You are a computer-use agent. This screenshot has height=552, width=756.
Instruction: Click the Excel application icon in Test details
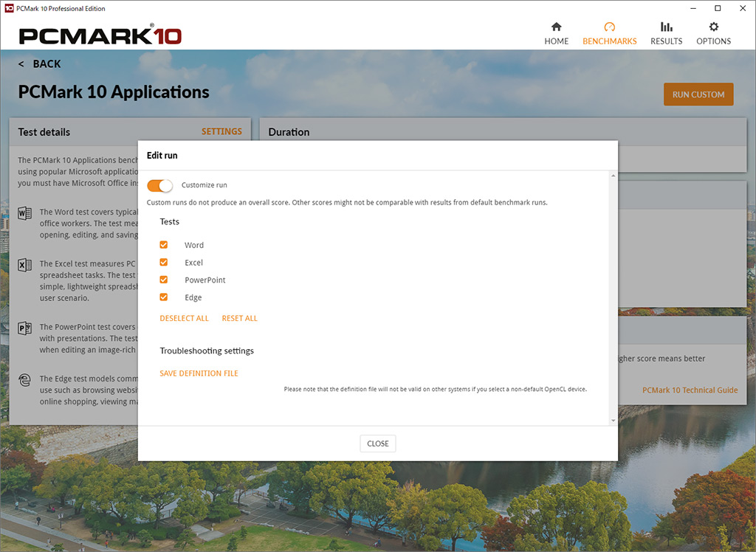click(x=24, y=265)
